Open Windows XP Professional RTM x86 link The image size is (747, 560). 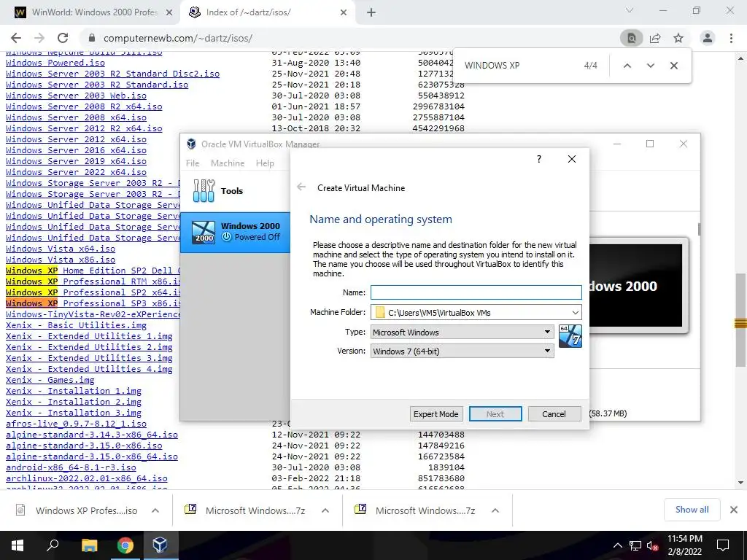click(93, 281)
